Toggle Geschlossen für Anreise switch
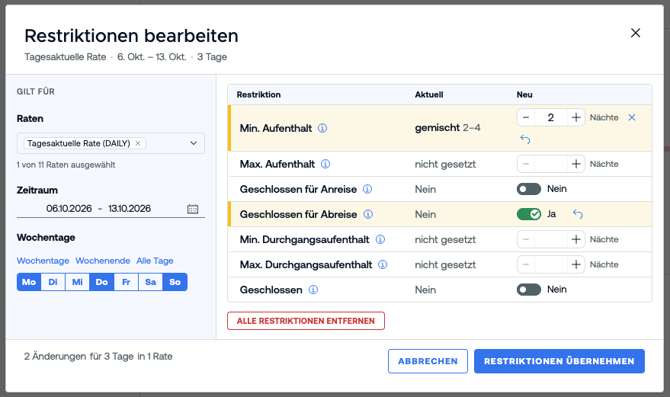The width and height of the screenshot is (670, 397). (x=529, y=189)
